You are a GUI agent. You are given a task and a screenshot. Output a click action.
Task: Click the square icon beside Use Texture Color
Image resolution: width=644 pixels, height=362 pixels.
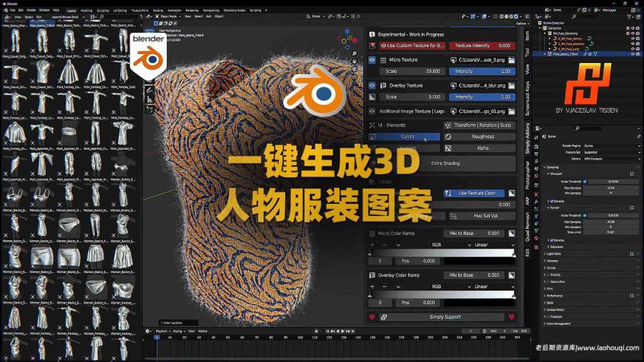[512, 193]
